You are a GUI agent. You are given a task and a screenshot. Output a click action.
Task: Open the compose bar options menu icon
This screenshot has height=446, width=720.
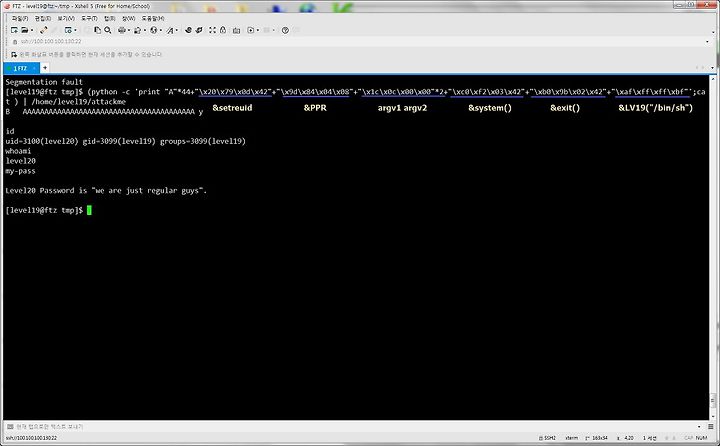click(x=710, y=427)
